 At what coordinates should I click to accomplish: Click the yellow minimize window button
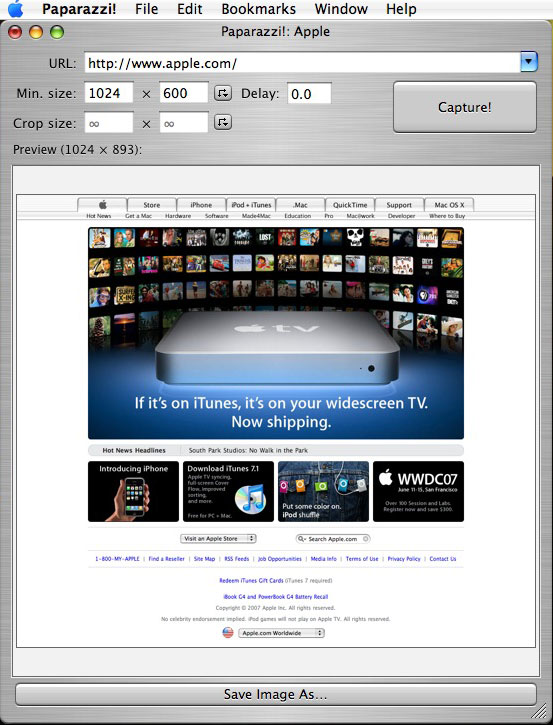pyautogui.click(x=36, y=32)
